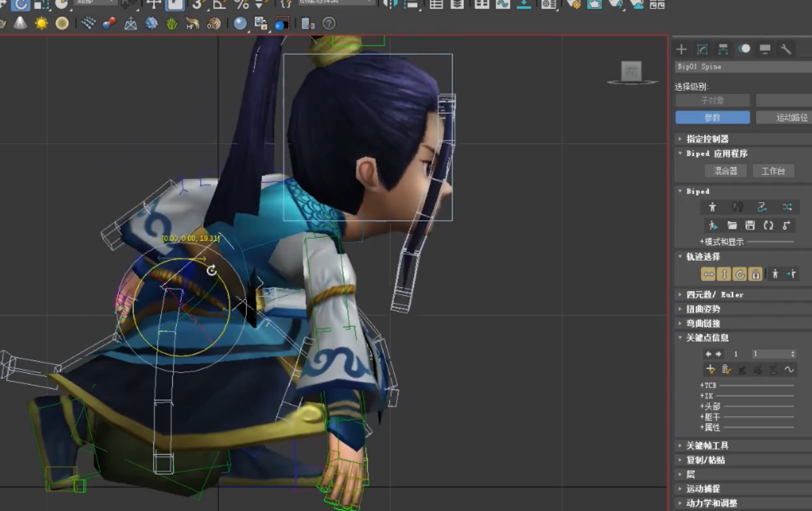Click Delete Key trash icon under 关键点信息
The width and height of the screenshot is (812, 511).
coord(726,369)
